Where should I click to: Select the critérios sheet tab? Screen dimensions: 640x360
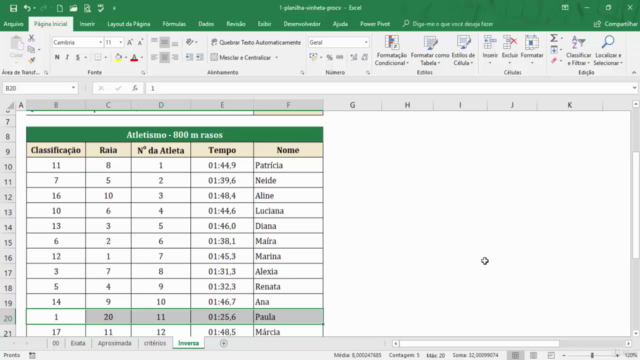(155, 343)
